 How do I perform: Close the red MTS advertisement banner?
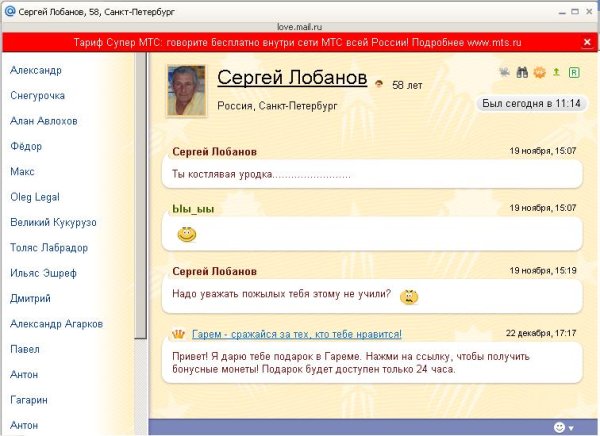(587, 43)
